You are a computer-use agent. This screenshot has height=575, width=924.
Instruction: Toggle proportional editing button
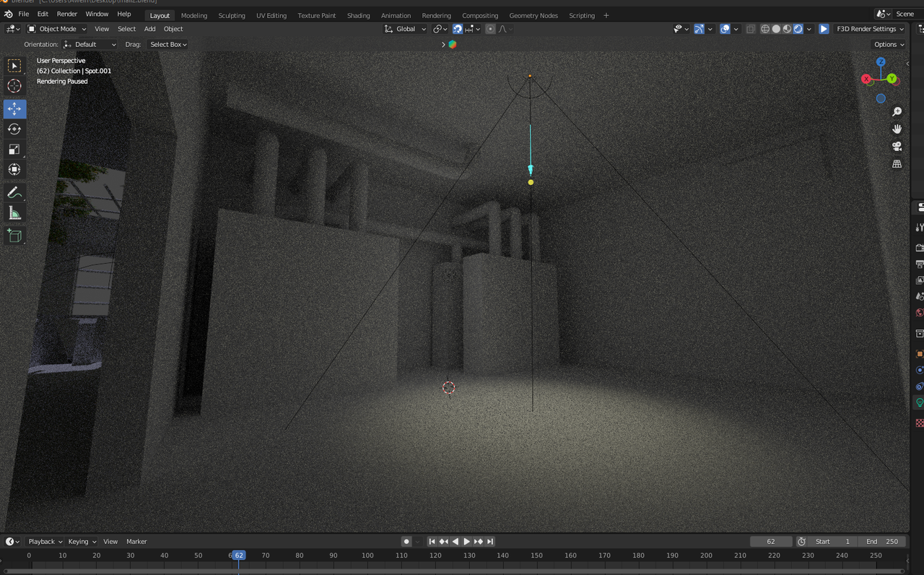click(490, 29)
